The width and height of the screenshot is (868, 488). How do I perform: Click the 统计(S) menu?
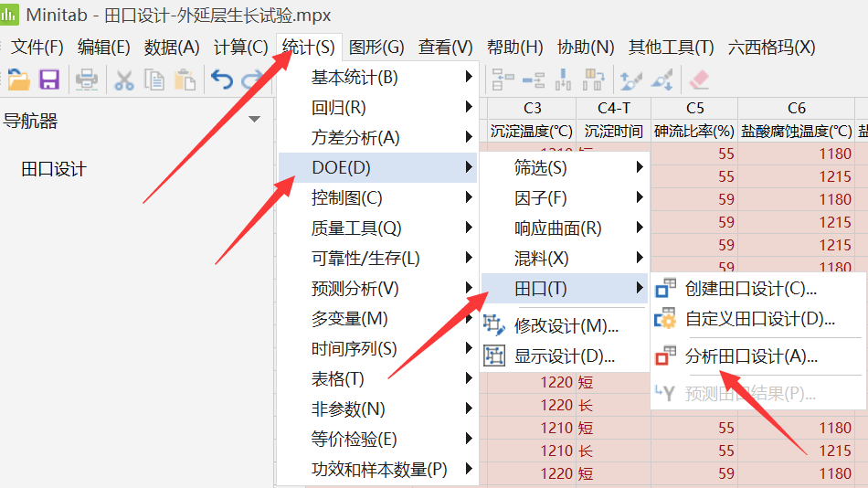pos(308,48)
